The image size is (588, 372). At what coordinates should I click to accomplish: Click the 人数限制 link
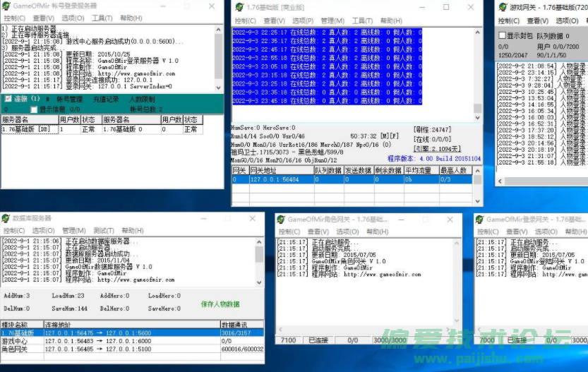(x=141, y=100)
